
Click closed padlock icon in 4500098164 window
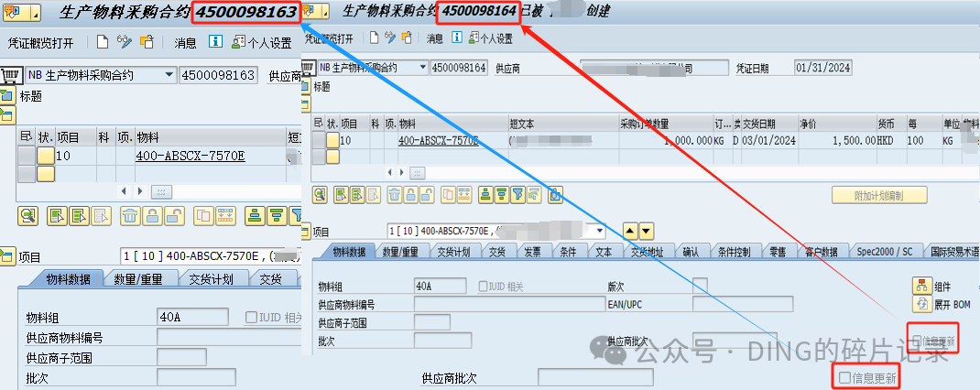(x=410, y=195)
